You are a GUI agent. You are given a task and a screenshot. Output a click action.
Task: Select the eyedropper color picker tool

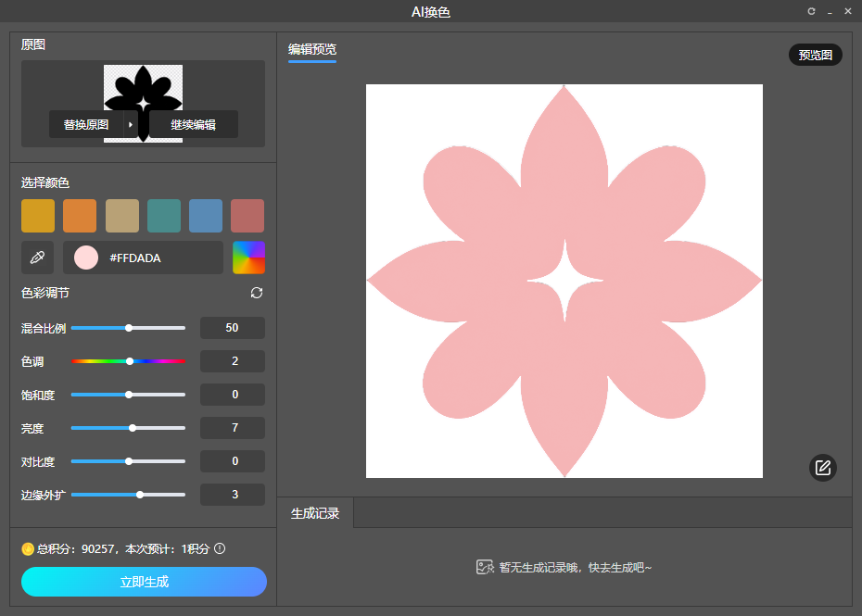tap(37, 258)
